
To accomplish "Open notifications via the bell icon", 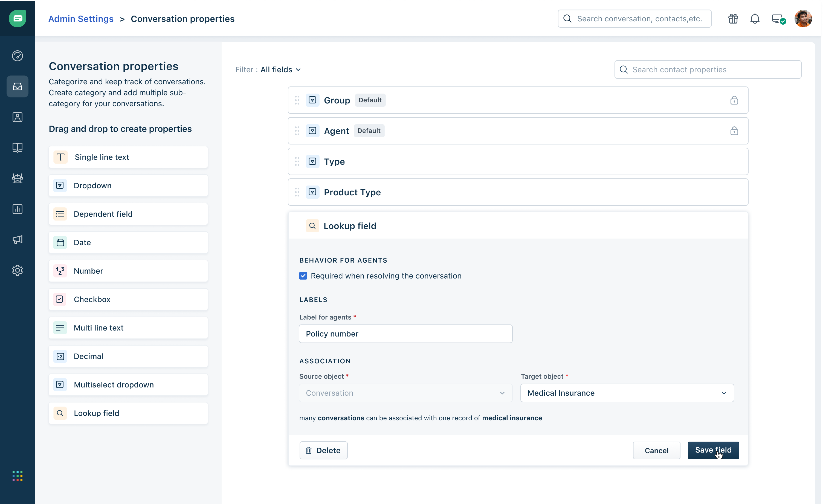I will (755, 19).
